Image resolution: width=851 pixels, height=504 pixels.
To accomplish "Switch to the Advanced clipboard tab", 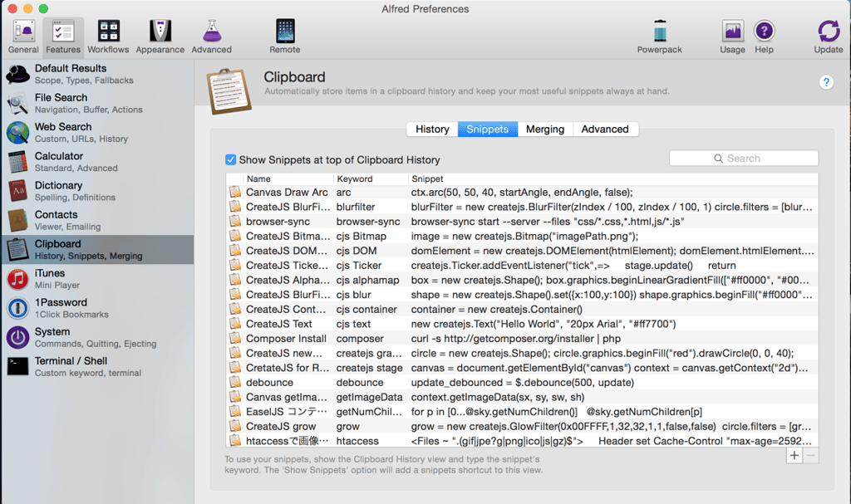I will 605,130.
